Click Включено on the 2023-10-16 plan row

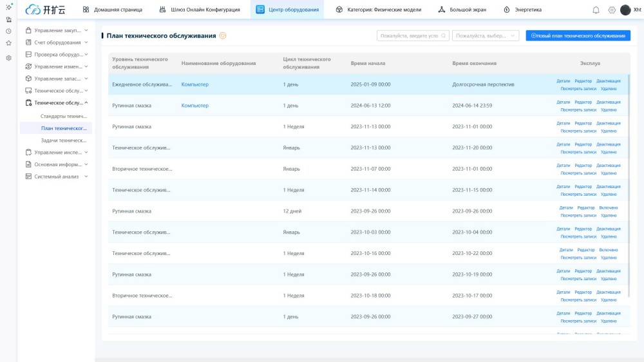pos(608,250)
